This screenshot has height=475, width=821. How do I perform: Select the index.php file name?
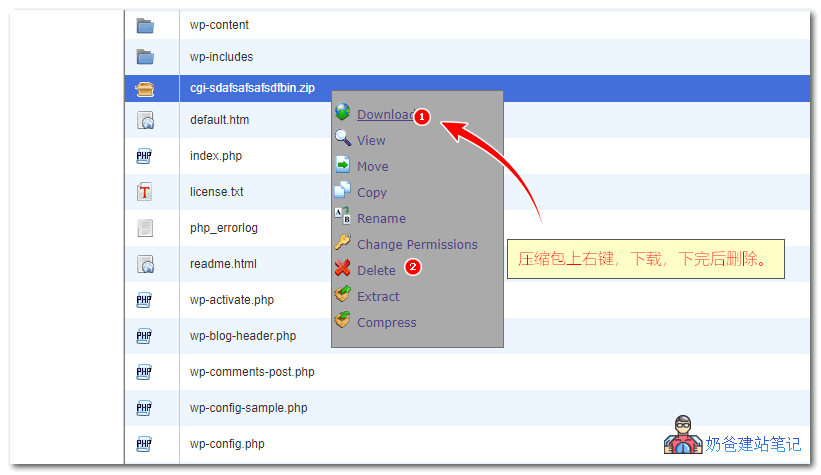pyautogui.click(x=216, y=156)
